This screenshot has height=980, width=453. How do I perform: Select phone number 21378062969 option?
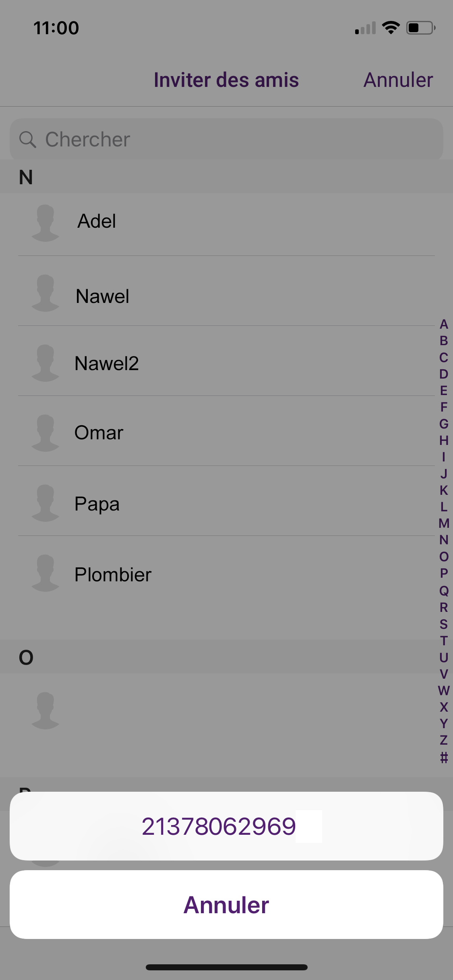pos(226,826)
